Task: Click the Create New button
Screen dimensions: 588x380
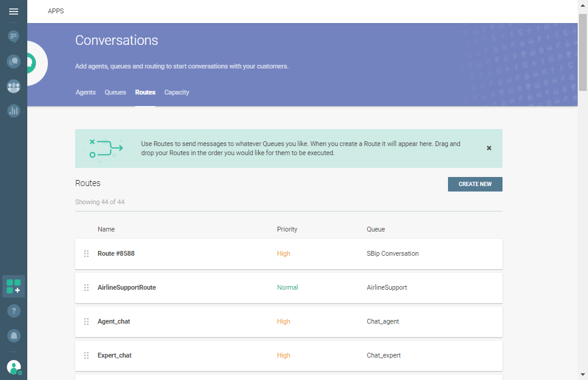Action: click(475, 184)
